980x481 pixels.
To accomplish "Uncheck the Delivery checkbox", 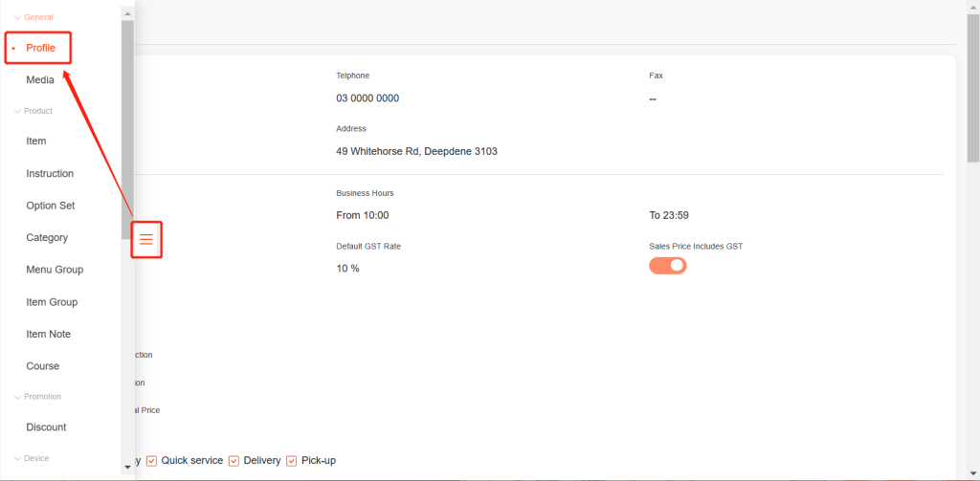I will pyautogui.click(x=234, y=461).
